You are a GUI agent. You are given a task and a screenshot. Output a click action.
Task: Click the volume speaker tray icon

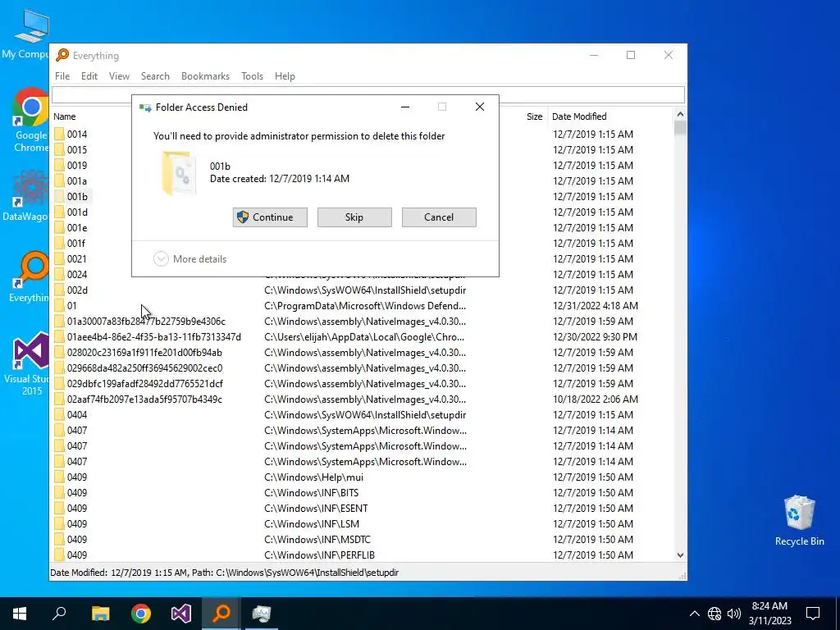[734, 614]
